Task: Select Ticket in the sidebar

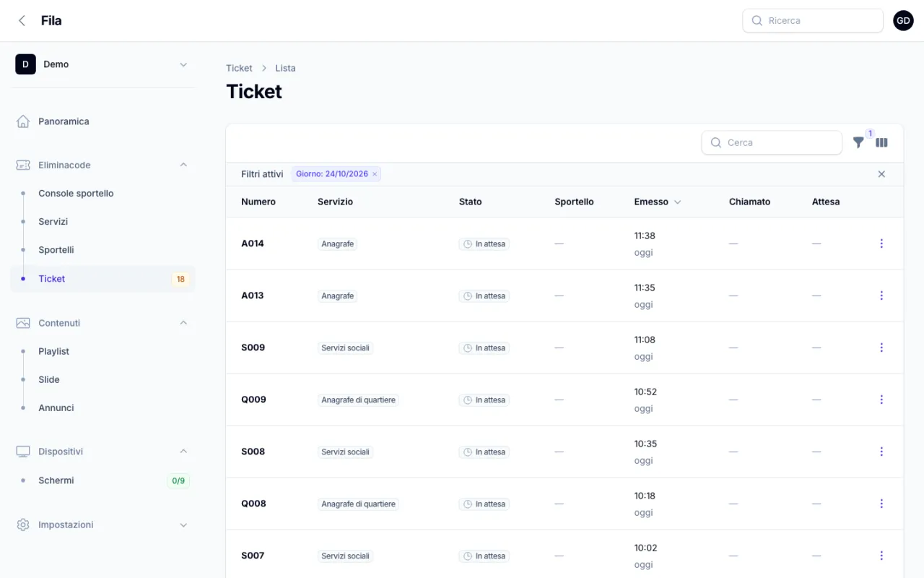Action: 103,279
